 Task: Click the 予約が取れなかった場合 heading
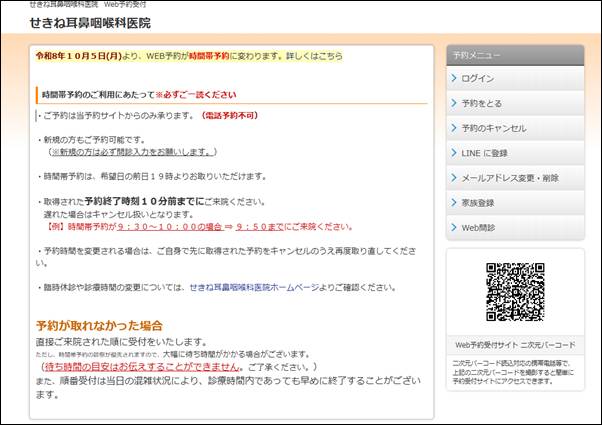(99, 326)
